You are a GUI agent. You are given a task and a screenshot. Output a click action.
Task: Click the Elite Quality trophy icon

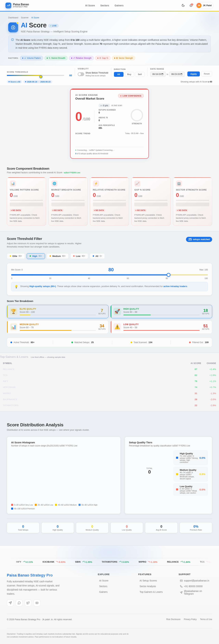[x=14, y=311]
